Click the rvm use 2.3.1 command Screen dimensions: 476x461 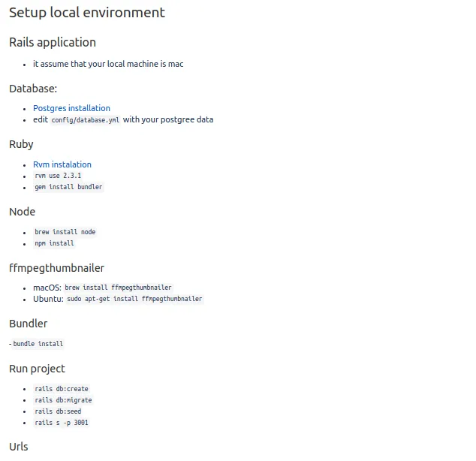pos(58,176)
